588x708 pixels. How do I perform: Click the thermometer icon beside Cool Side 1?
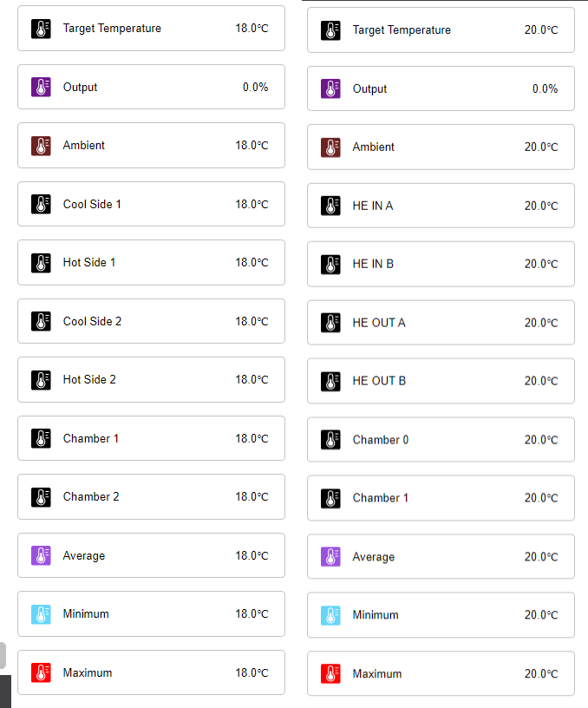coord(42,204)
